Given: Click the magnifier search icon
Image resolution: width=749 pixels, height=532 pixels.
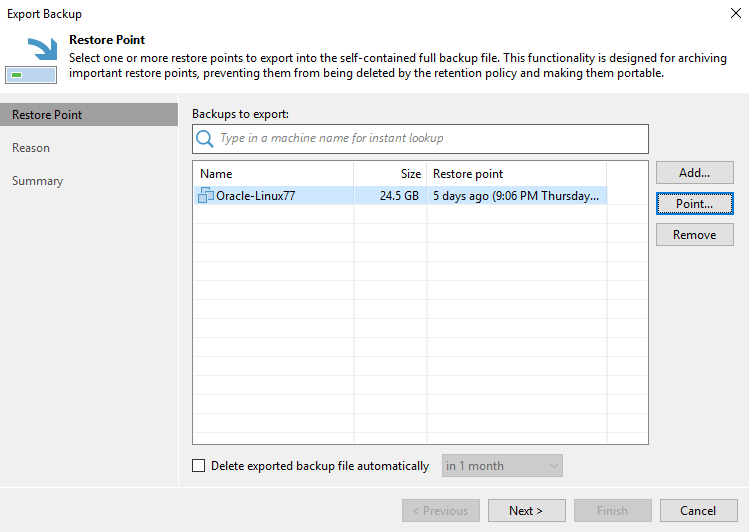Looking at the screenshot, I should click(205, 138).
